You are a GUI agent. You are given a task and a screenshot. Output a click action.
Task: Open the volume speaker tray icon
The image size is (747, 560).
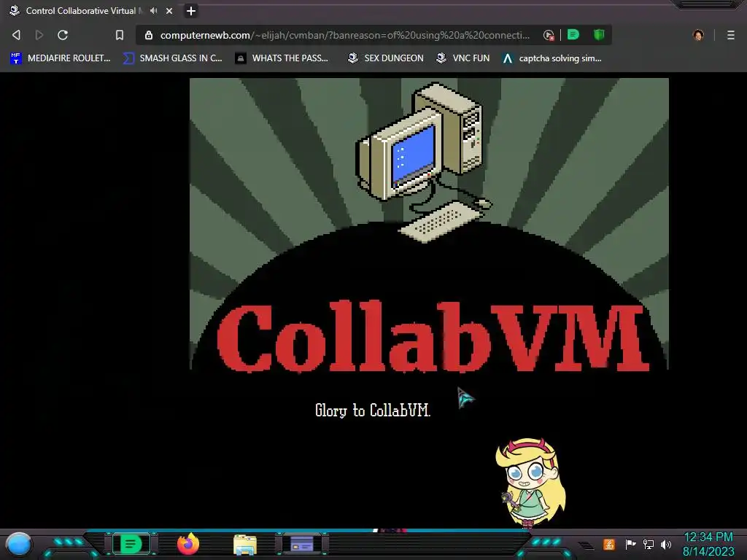pos(666,544)
